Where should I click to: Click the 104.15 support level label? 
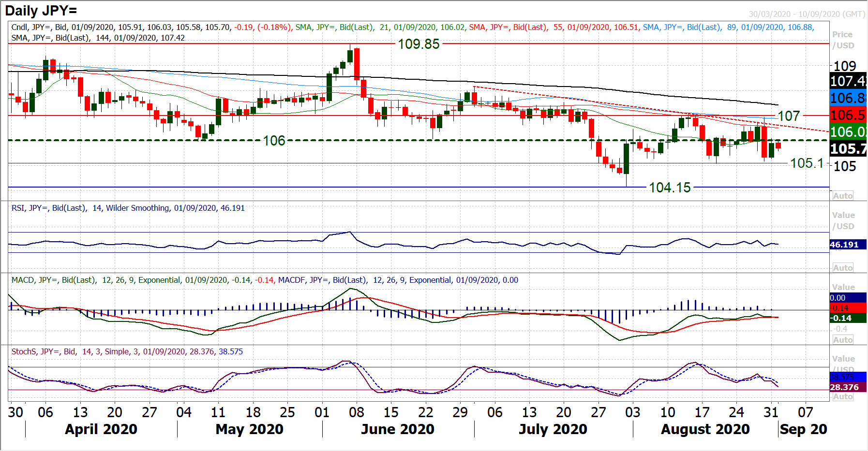[x=670, y=188]
